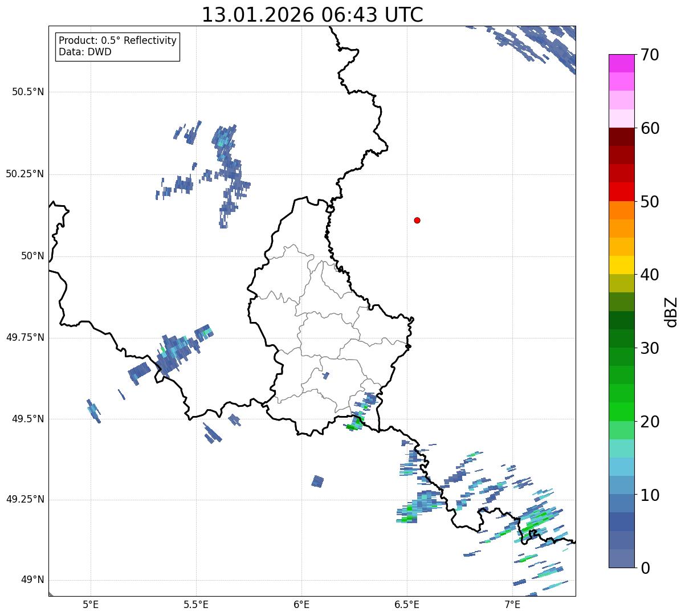Image resolution: width=685 pixels, height=616 pixels.
Task: Click the longitude label "6.5°E"
Action: [x=407, y=605]
